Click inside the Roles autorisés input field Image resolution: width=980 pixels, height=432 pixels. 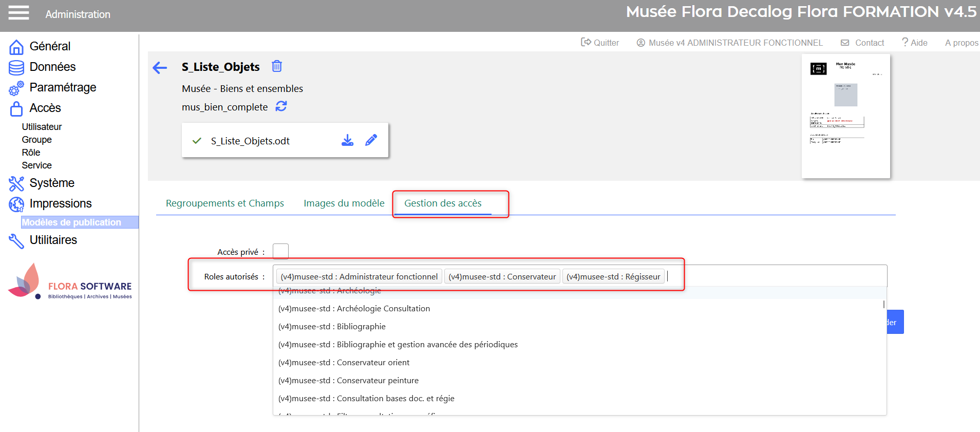(770, 276)
